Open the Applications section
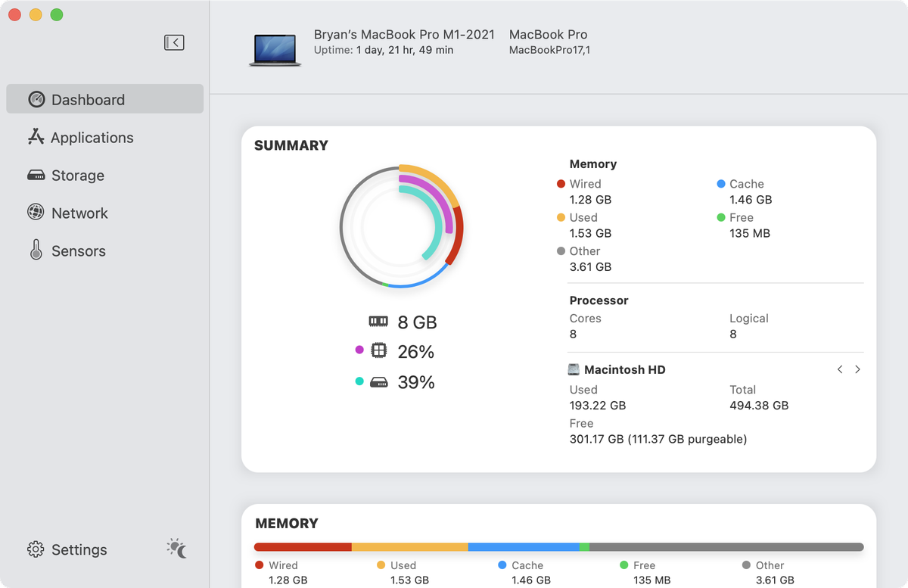Image resolution: width=908 pixels, height=588 pixels. [x=91, y=138]
